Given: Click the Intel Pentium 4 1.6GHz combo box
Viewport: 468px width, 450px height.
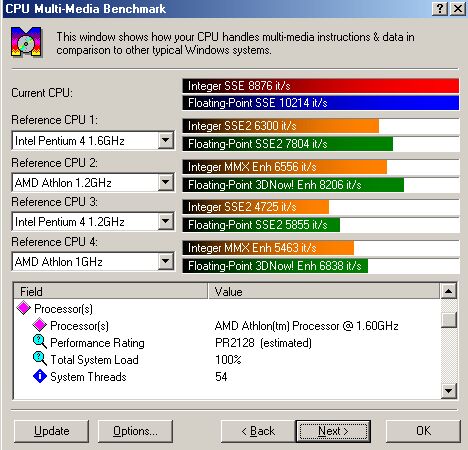Looking at the screenshot, I should 93,140.
